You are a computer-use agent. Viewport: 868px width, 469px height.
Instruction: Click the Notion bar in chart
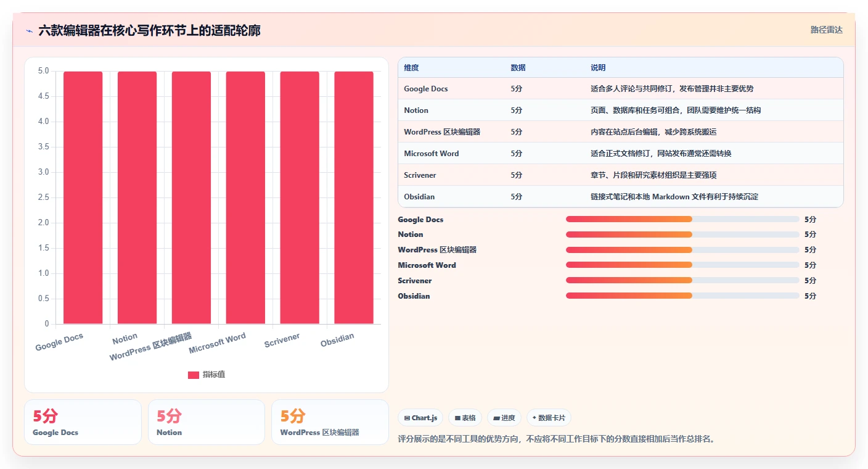pos(137,197)
